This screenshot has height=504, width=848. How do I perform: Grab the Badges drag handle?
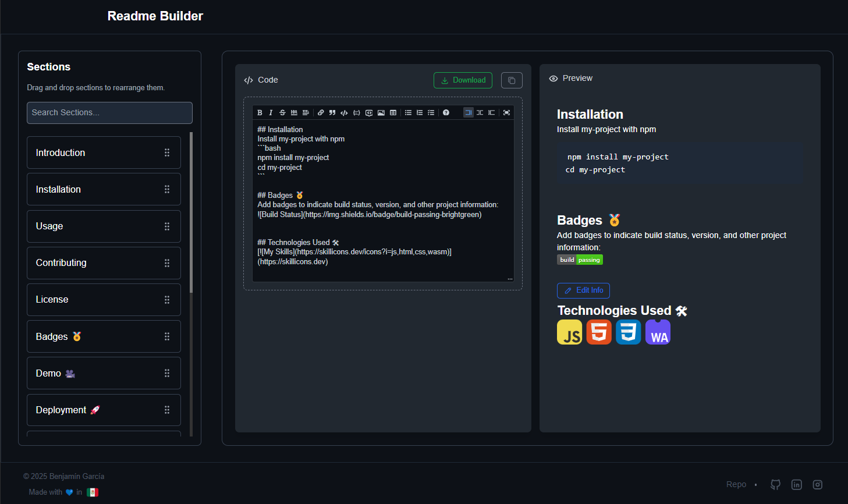click(167, 336)
